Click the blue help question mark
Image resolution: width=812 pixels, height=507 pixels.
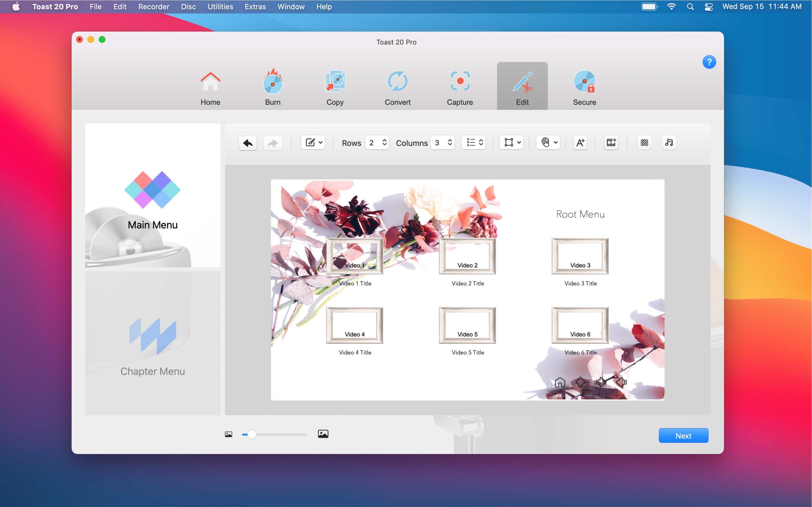tap(709, 62)
